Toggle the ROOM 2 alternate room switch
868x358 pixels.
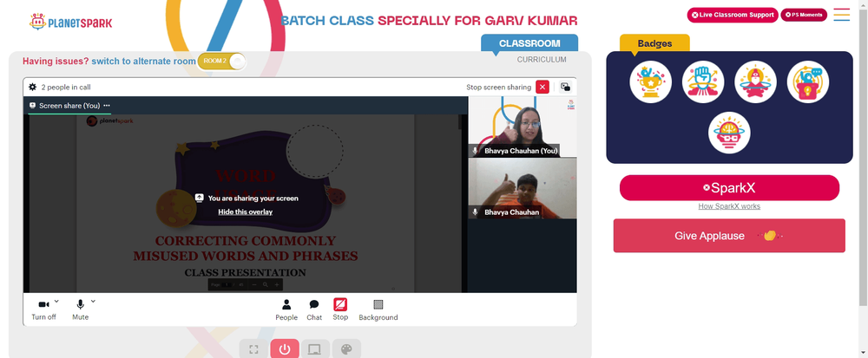(221, 61)
